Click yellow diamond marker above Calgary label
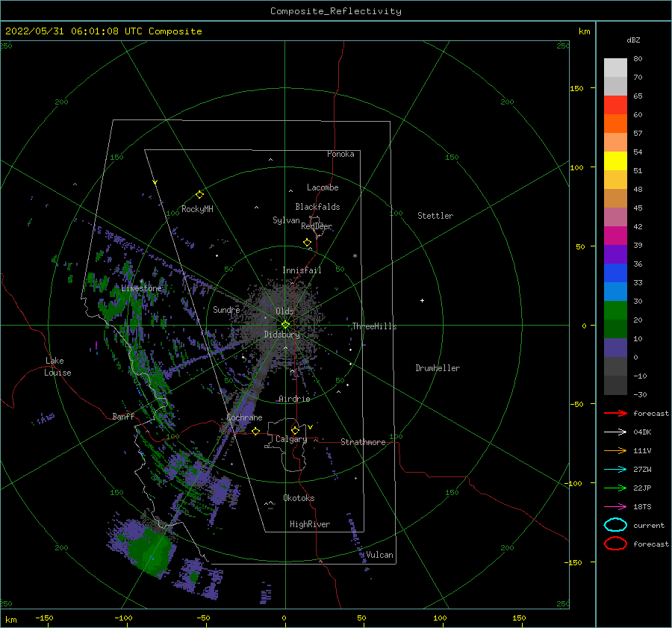Screen dimensions: 672x628 click(x=295, y=430)
